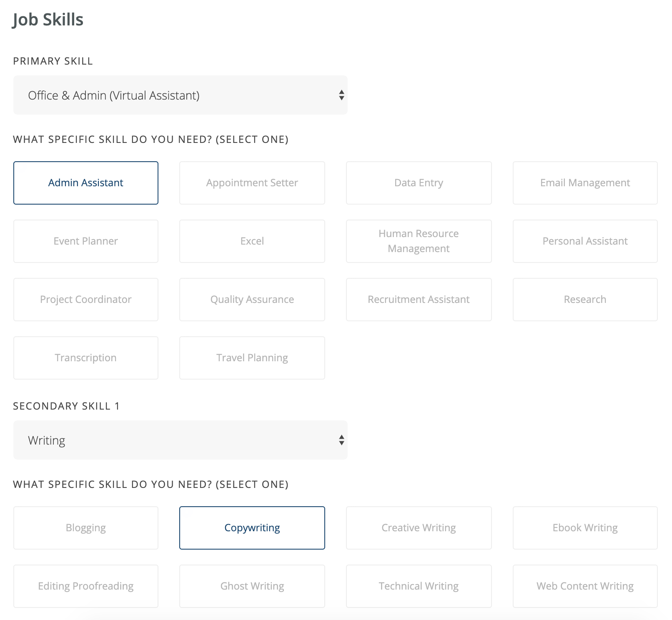Choose Appointment Setter as specific skill
The width and height of the screenshot is (672, 620).
tap(252, 183)
